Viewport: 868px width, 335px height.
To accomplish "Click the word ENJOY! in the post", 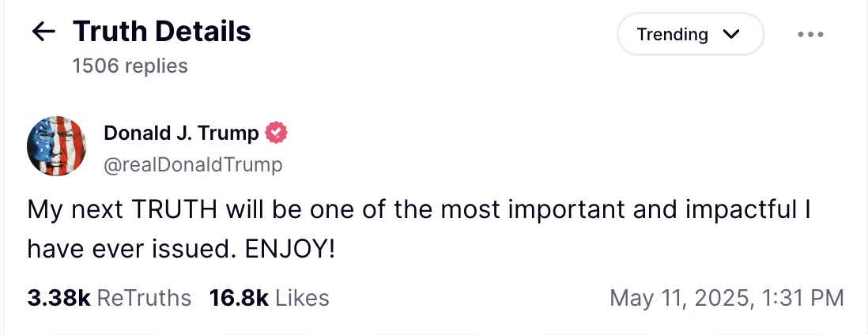I will 290,250.
